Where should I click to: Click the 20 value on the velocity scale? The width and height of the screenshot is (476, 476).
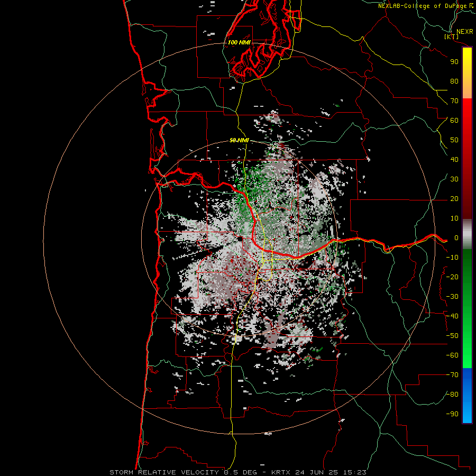click(x=454, y=199)
